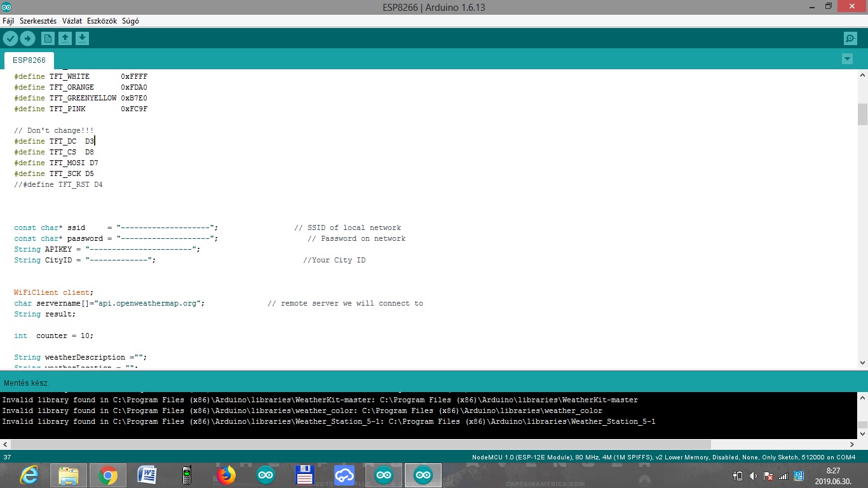This screenshot has height=488, width=868.
Task: Launch Internet Explorer from taskbar
Action: click(x=29, y=475)
